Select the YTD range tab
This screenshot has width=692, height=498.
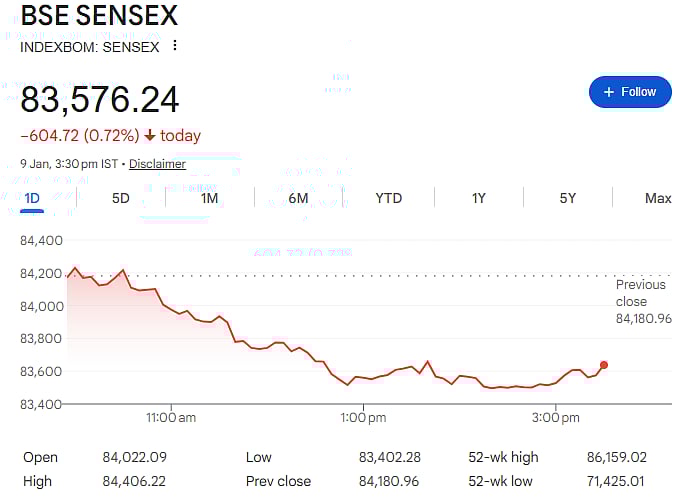(388, 198)
